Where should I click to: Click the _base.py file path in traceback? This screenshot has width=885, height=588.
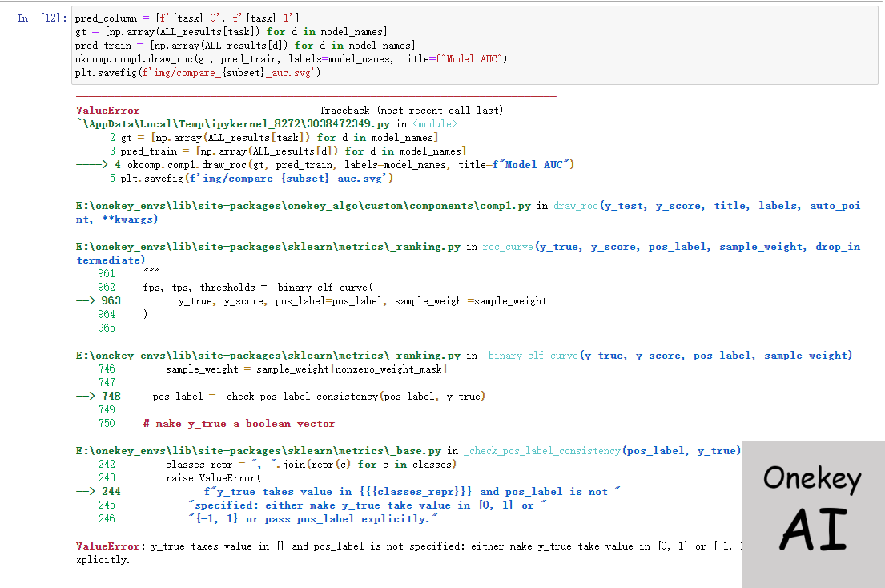pyautogui.click(x=259, y=451)
